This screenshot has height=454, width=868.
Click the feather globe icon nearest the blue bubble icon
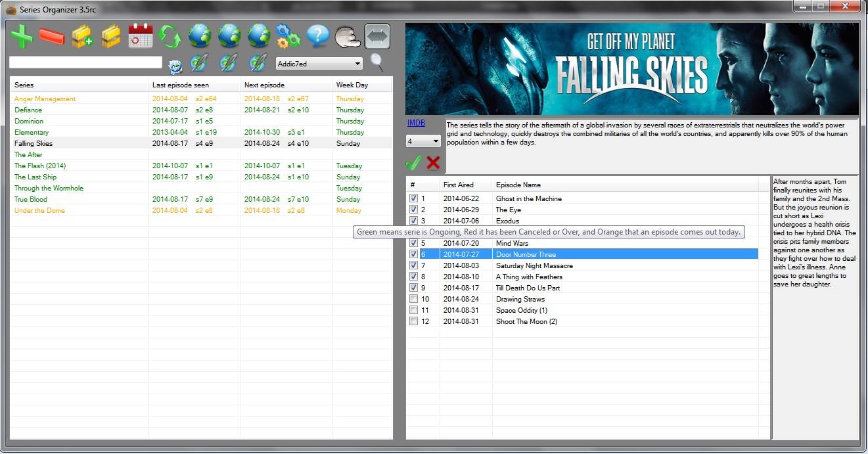(198, 63)
